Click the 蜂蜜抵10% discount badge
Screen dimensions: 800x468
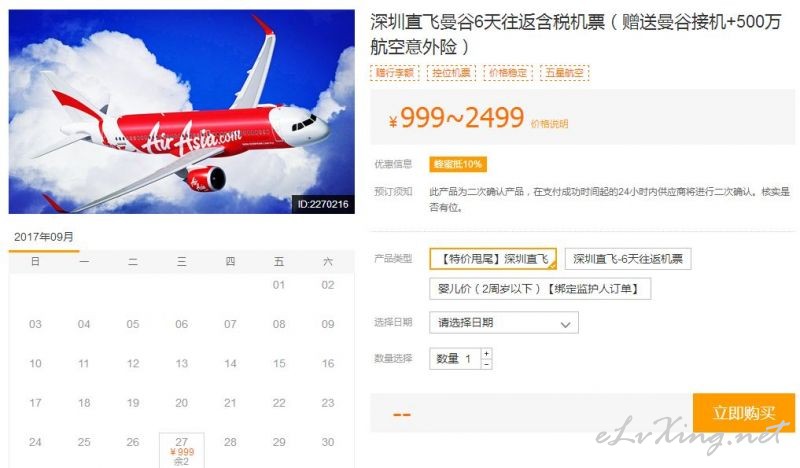coord(458,164)
